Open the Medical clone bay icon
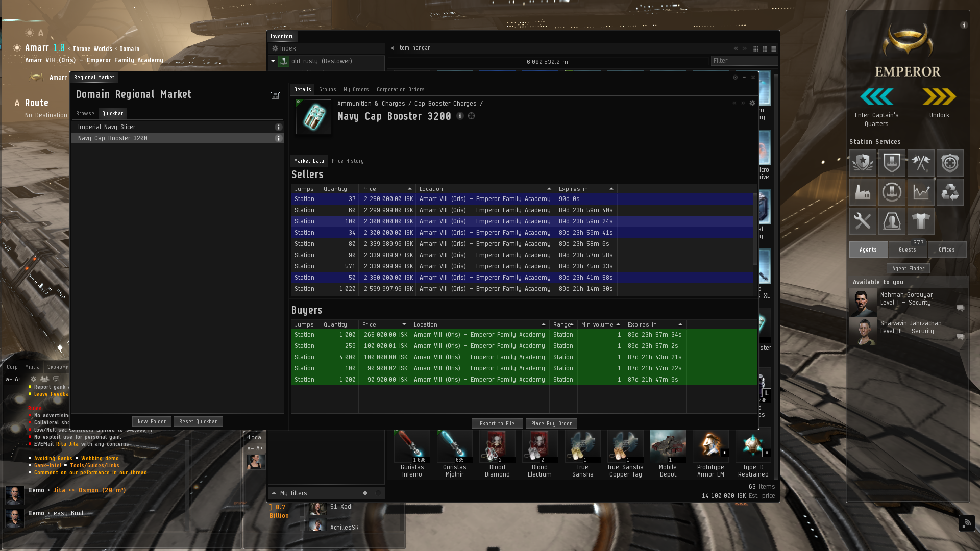 [x=892, y=221]
